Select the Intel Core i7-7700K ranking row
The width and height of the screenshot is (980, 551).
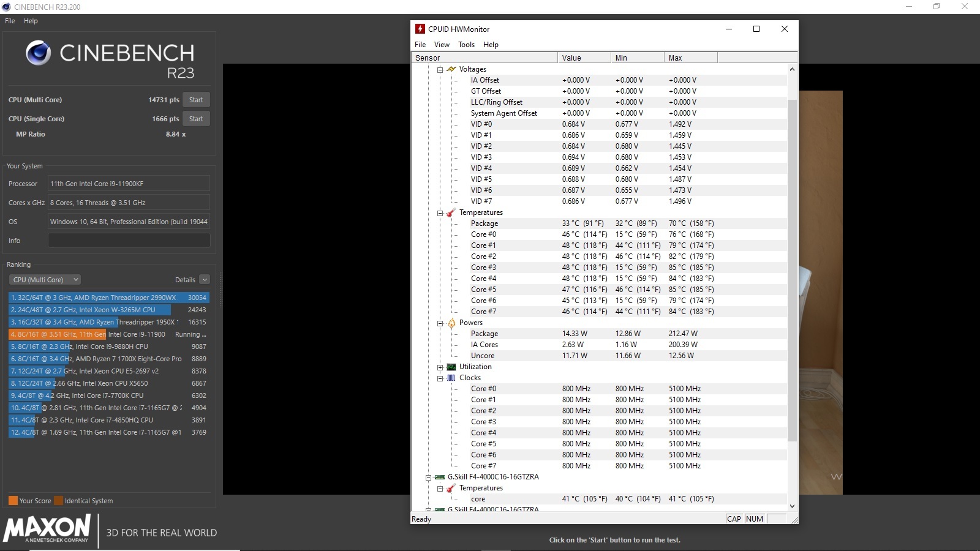109,395
